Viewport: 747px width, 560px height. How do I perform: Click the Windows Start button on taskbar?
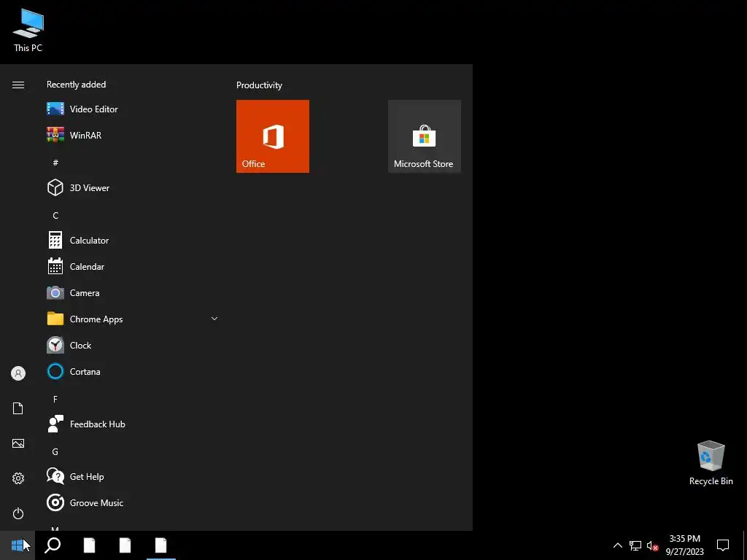click(x=18, y=545)
